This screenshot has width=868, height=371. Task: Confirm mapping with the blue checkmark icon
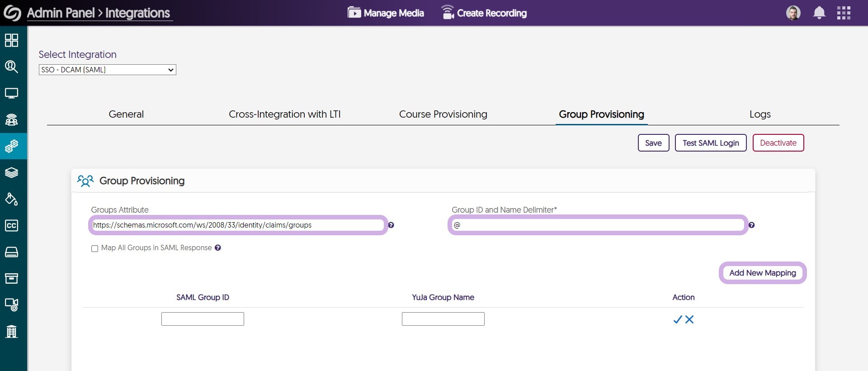(x=677, y=319)
